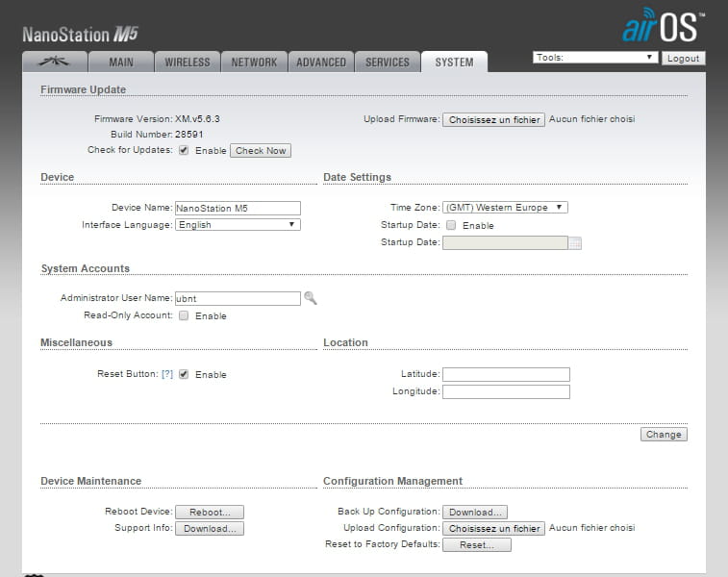Image resolution: width=728 pixels, height=577 pixels.
Task: Open the Startup Date calendar picker icon
Action: pyautogui.click(x=575, y=242)
